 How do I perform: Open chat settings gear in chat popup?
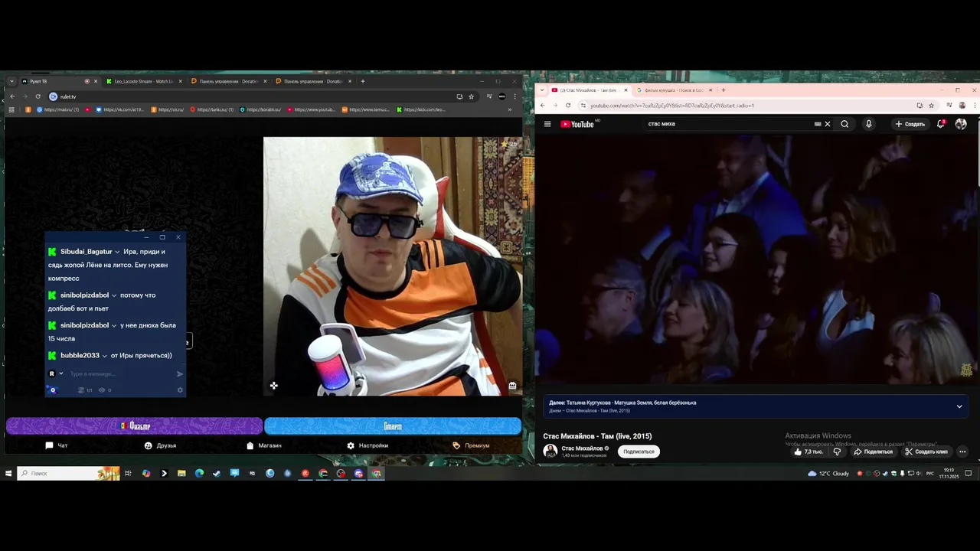181,390
